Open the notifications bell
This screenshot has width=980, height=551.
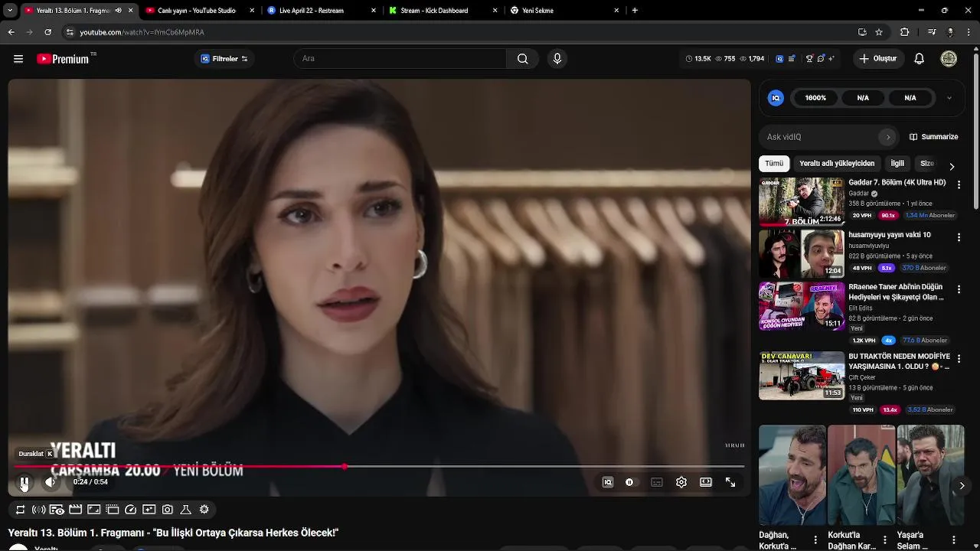[x=920, y=59]
